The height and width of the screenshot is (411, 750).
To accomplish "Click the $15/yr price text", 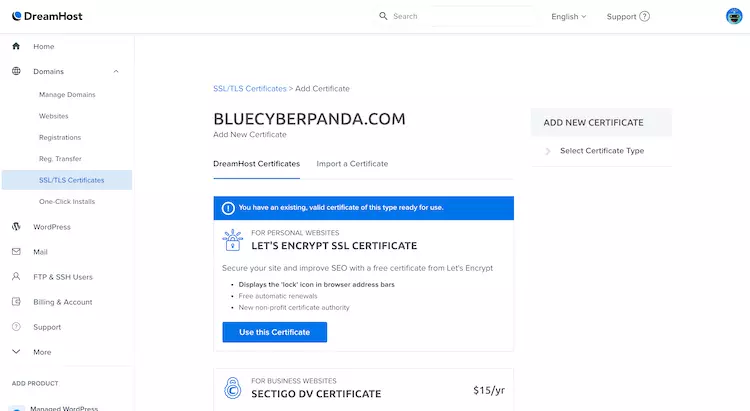I will pyautogui.click(x=489, y=390).
